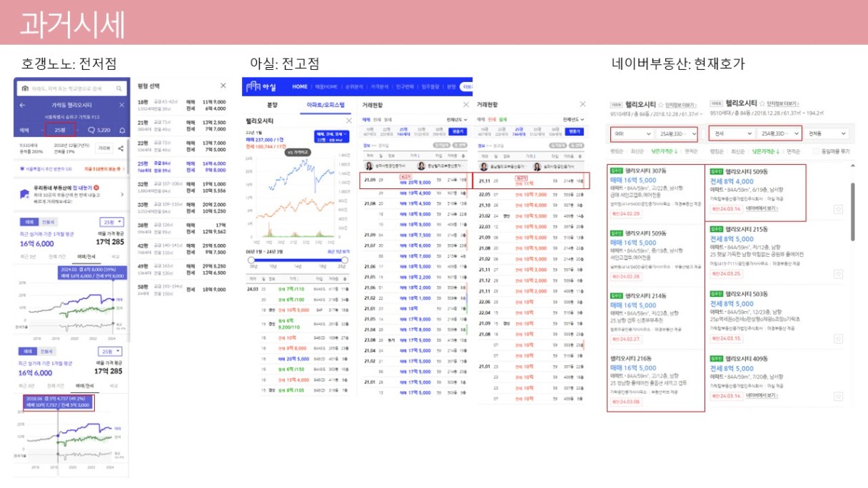
Task: Open 전체년도 dropdown in second 거래현황 panel
Action: point(573,120)
